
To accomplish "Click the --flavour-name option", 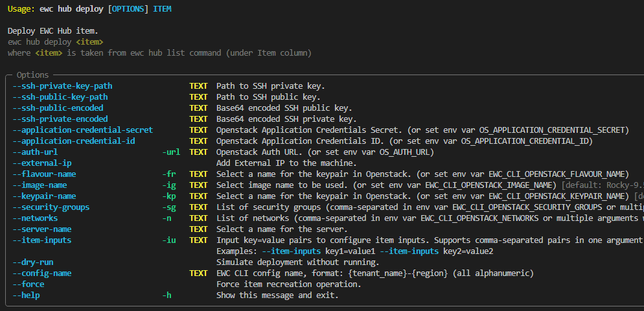I will click(44, 174).
